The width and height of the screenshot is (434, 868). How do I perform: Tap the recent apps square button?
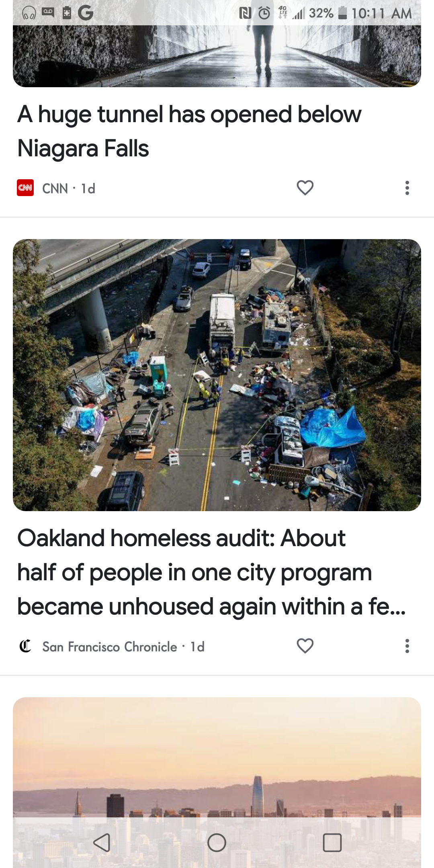(x=332, y=843)
